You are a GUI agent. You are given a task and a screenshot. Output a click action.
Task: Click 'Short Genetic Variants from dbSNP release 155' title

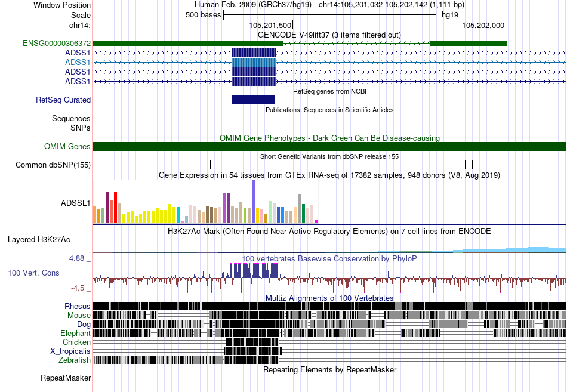pos(329,156)
